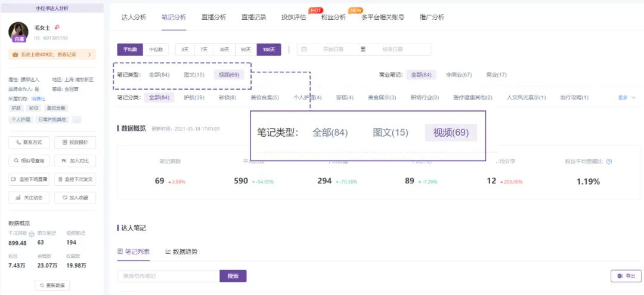Select the 中位数 median toggle

tap(157, 50)
